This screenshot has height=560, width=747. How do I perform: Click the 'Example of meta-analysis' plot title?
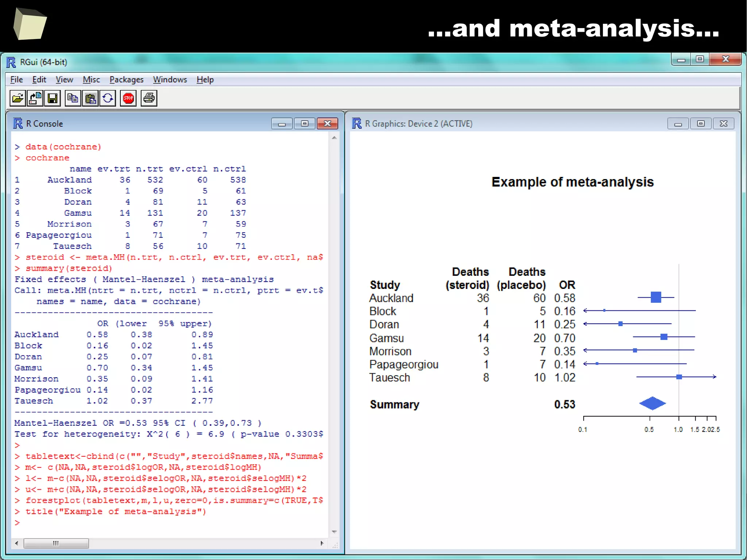(573, 182)
